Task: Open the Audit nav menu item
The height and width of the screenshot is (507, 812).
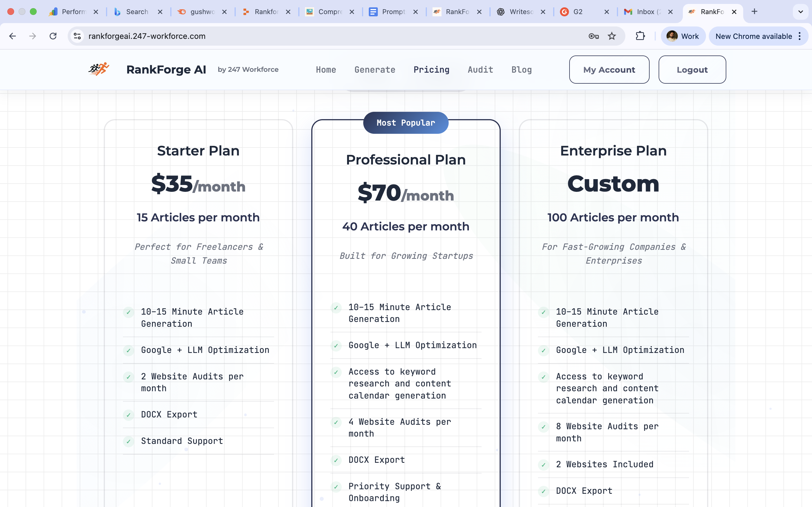Action: [x=480, y=69]
